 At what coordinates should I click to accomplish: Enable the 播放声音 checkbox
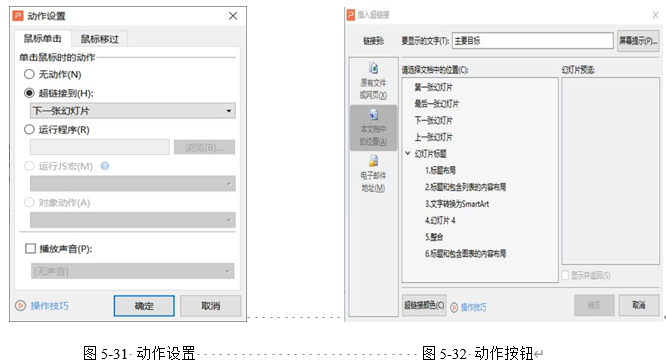click(31, 248)
